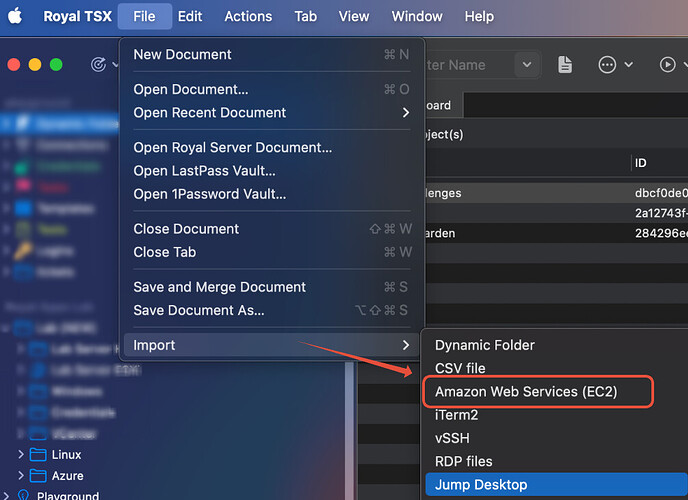This screenshot has width=688, height=500.
Task: Expand the Azure folder
Action: point(21,476)
